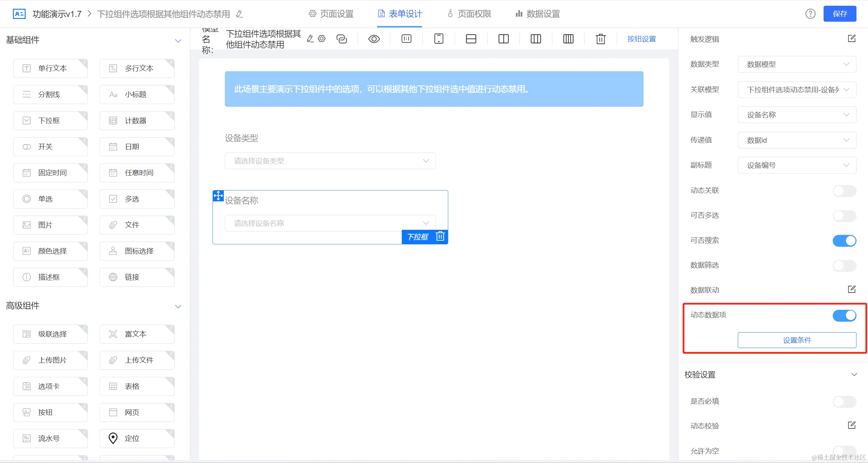The image size is (868, 463).
Task: Select the three-column layout icon
Action: point(536,39)
